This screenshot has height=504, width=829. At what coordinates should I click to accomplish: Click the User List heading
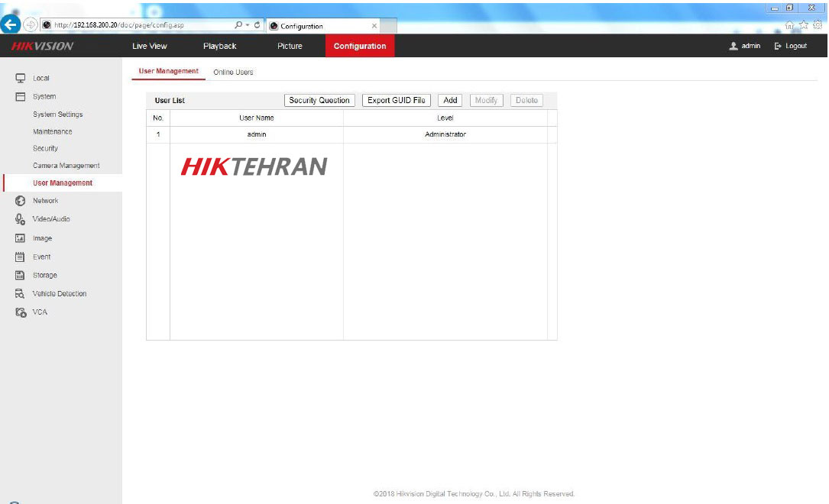coord(170,100)
